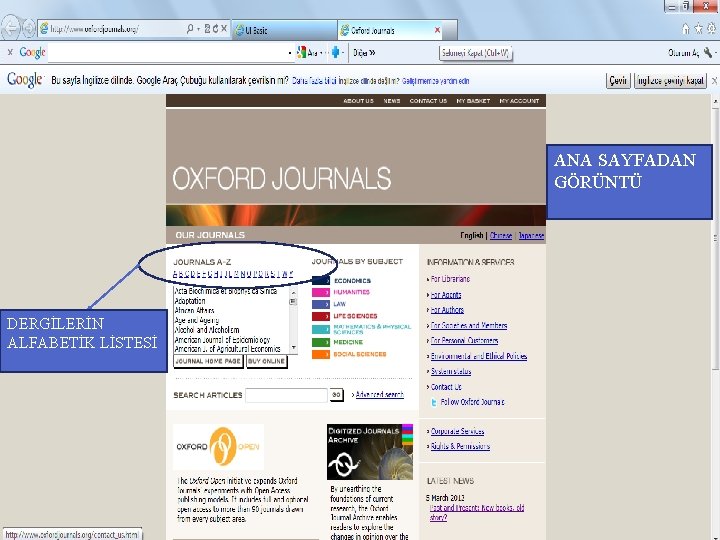This screenshot has width=720, height=540.
Task: Click the Mathematics & Physical Sciences arrow icon
Action: point(321,329)
